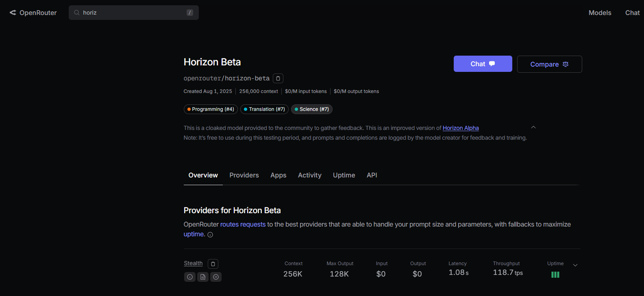Click the "$0/M output tokens" text
644x296 pixels.
coord(356,91)
